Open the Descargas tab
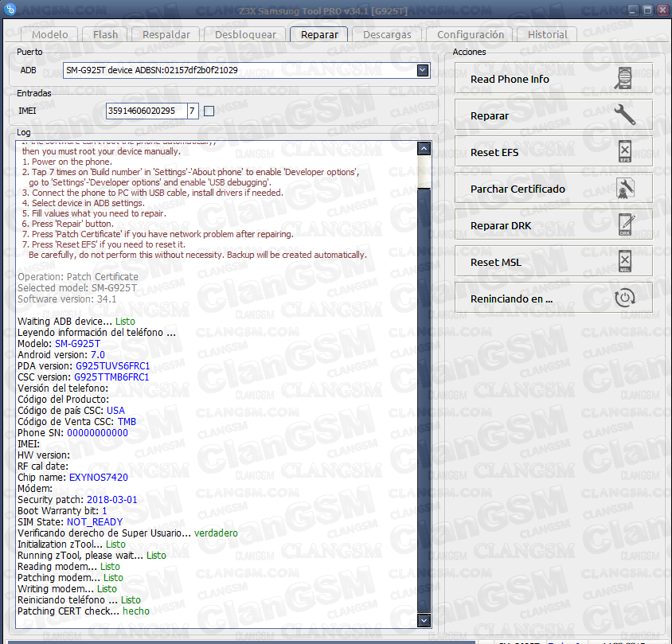Screen dimensions: 672x644 pyautogui.click(x=387, y=34)
